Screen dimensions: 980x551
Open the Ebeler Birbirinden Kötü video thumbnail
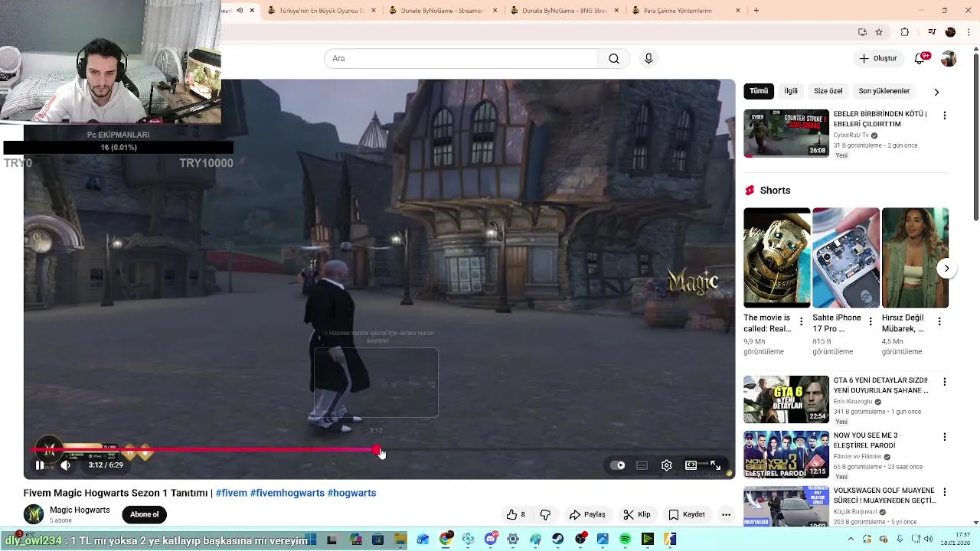[786, 133]
